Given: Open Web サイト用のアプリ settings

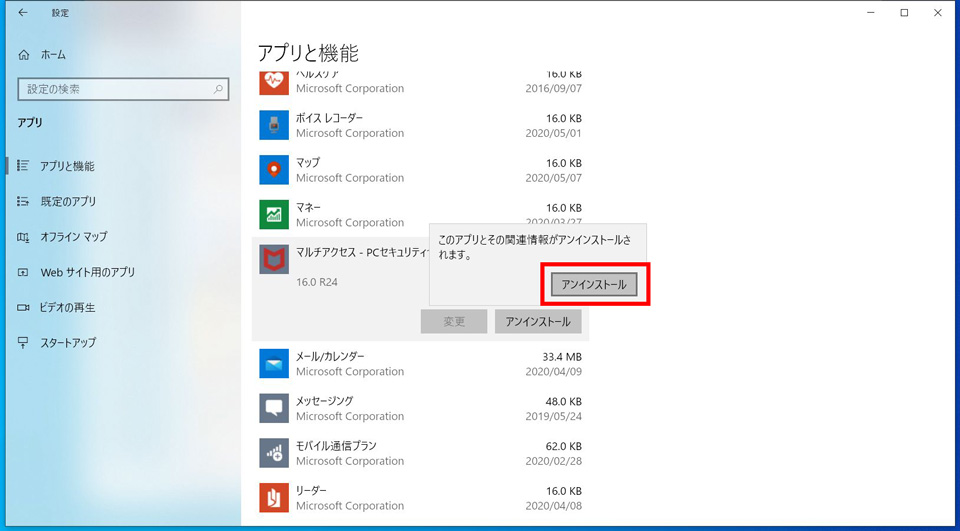Looking at the screenshot, I should pyautogui.click(x=88, y=272).
